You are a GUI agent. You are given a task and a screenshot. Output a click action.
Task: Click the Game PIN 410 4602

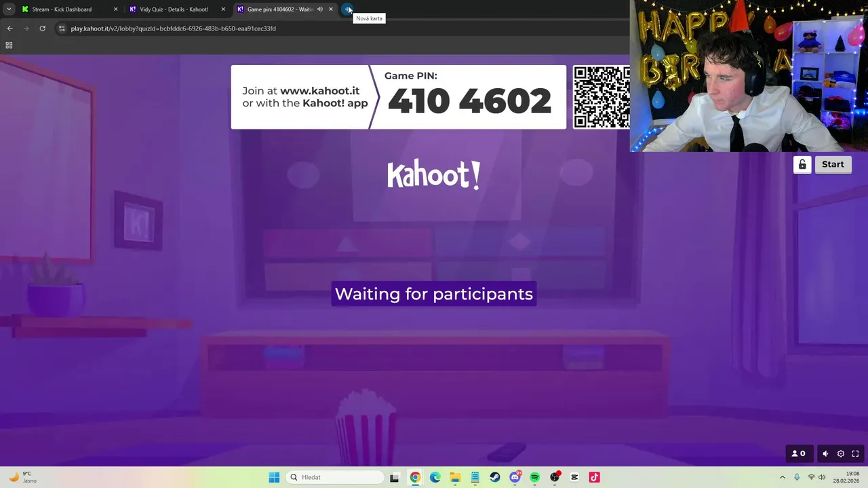[x=469, y=101]
